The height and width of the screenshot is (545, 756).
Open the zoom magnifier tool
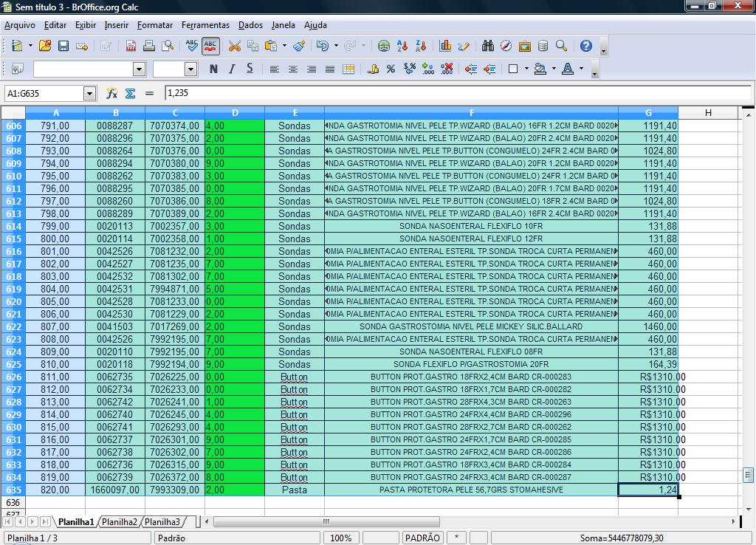click(561, 46)
